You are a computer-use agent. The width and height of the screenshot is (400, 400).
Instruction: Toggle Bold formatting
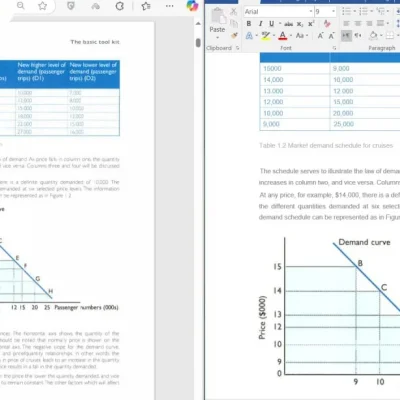(249, 24)
